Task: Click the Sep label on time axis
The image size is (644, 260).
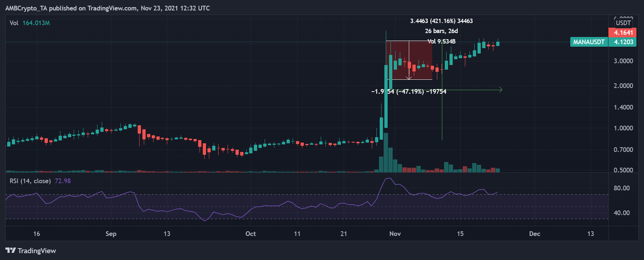Action: tap(111, 234)
